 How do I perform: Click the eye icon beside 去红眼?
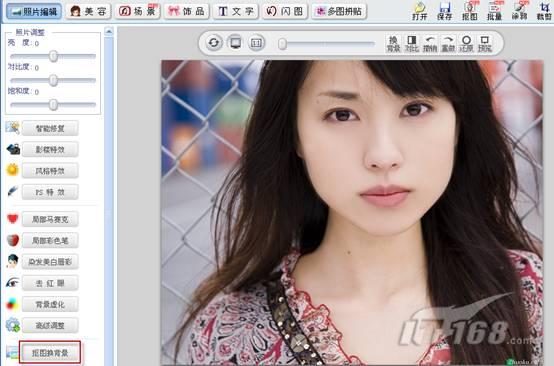tap(13, 283)
